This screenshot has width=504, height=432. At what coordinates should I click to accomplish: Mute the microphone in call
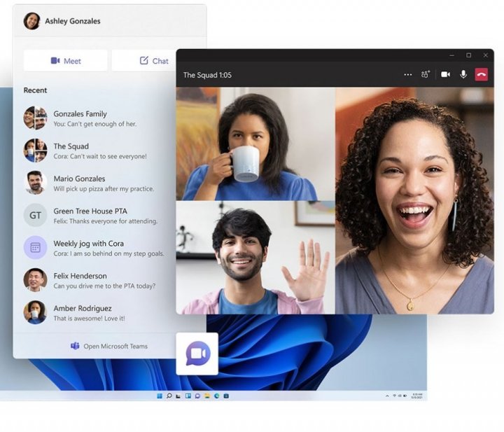click(x=463, y=75)
